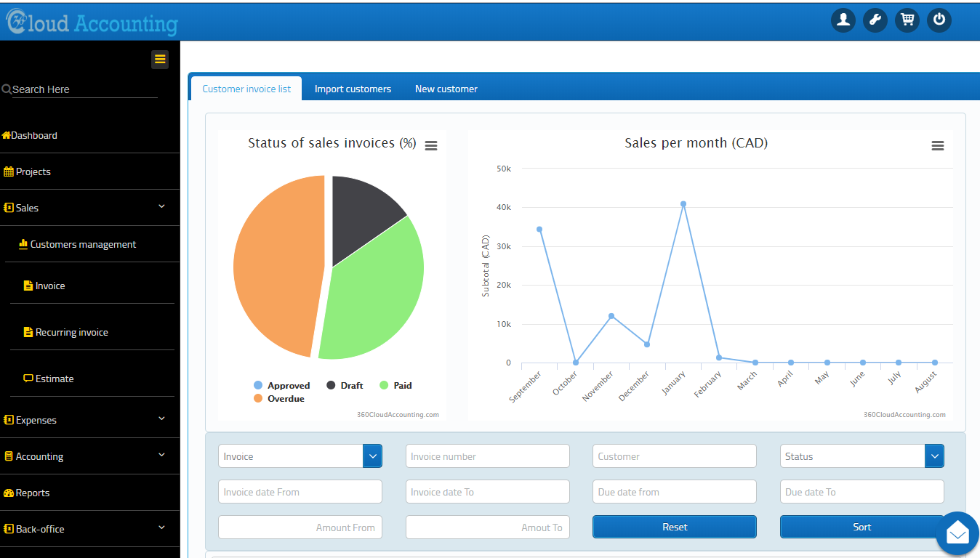This screenshot has height=558, width=980.
Task: Click the 'Status of sales invoices (%)' title
Action: 332,143
